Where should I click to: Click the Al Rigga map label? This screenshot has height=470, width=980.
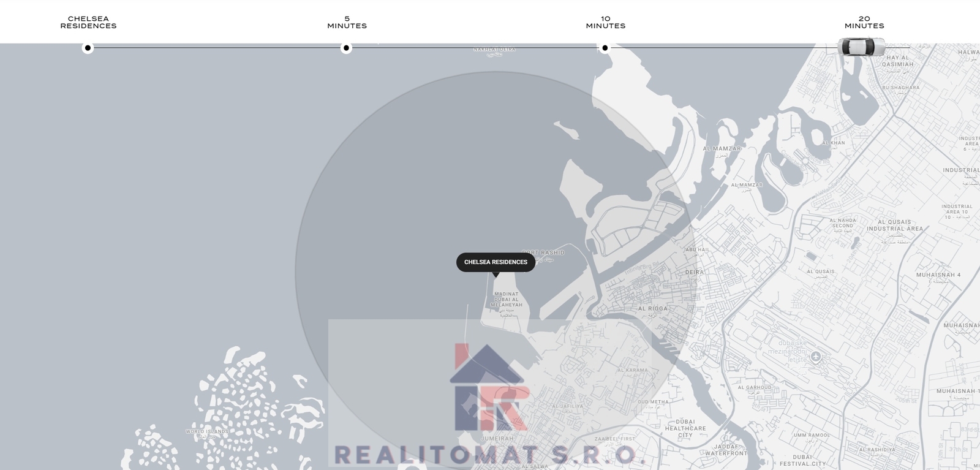tap(652, 309)
